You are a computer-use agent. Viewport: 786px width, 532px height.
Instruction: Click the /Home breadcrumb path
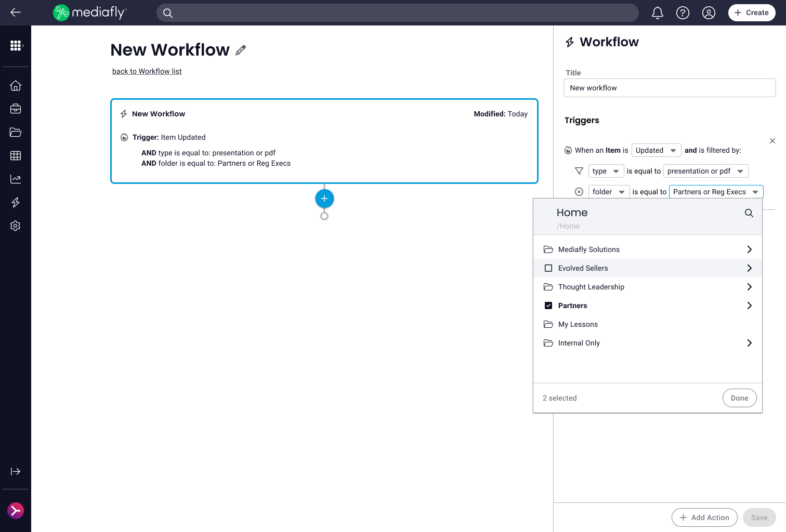pyautogui.click(x=568, y=226)
